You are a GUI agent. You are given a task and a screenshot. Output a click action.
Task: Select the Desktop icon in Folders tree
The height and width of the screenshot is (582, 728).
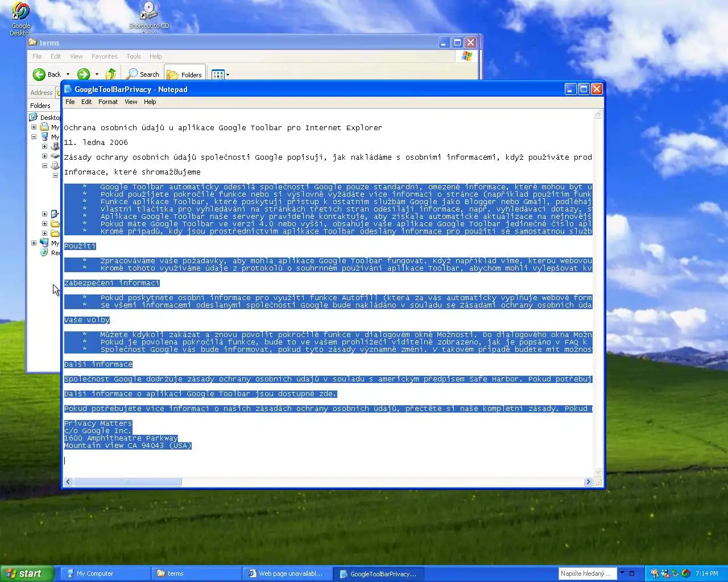(x=34, y=117)
